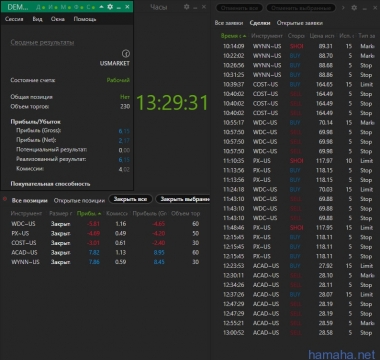Sort trades by Инструмент column header
Screen dimensions: 380x360
tap(267, 36)
